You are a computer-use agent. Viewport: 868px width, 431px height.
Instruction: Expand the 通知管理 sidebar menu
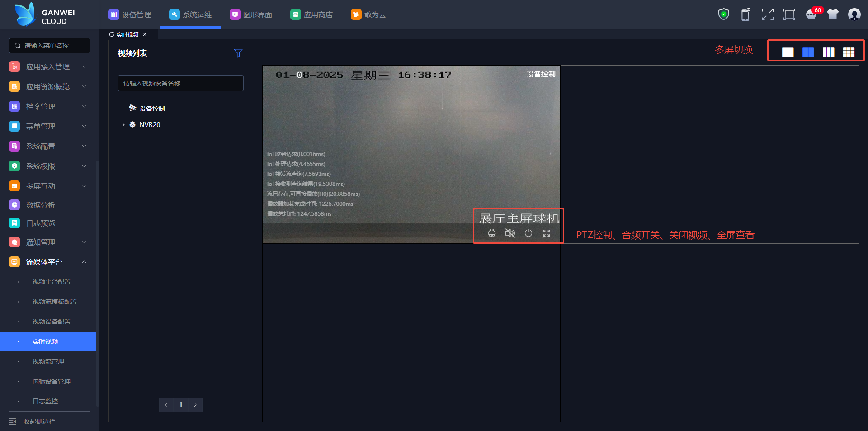tap(48, 242)
